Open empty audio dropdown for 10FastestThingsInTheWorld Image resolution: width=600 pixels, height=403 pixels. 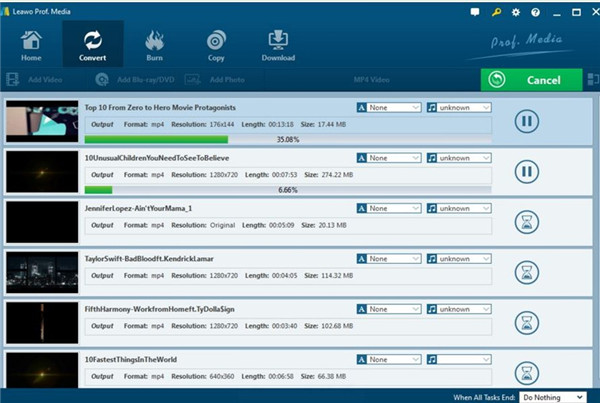tap(464, 359)
